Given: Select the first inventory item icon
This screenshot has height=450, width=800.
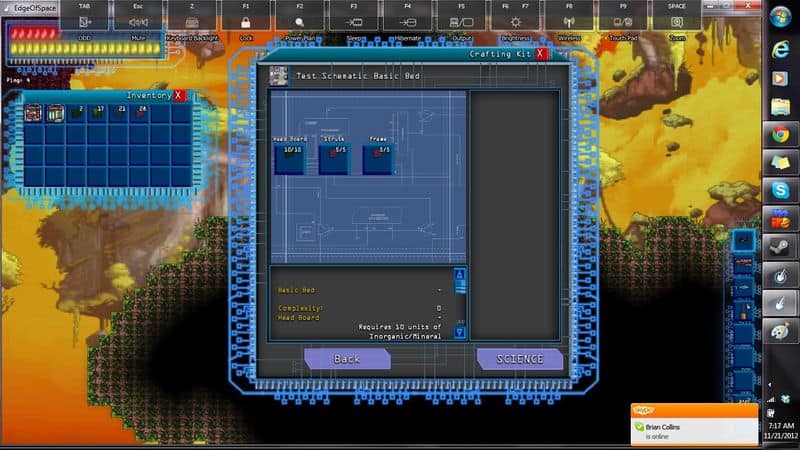Looking at the screenshot, I should pyautogui.click(x=33, y=113).
